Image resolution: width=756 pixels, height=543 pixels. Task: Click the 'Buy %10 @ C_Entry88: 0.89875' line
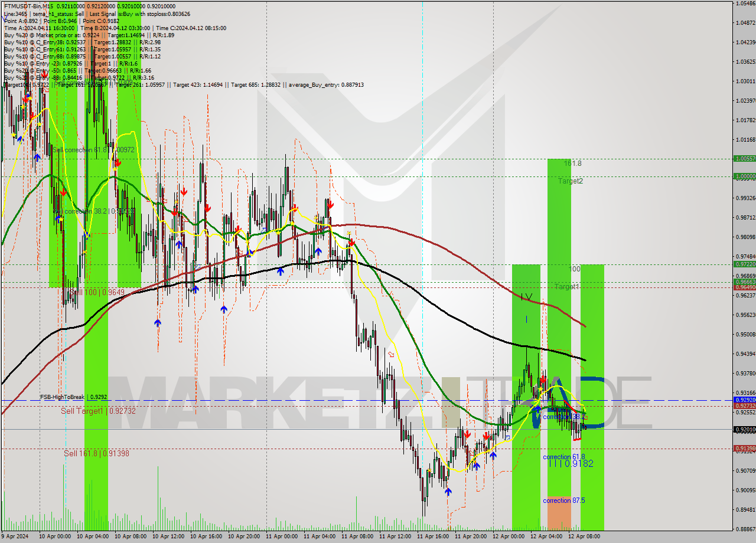click(x=82, y=56)
